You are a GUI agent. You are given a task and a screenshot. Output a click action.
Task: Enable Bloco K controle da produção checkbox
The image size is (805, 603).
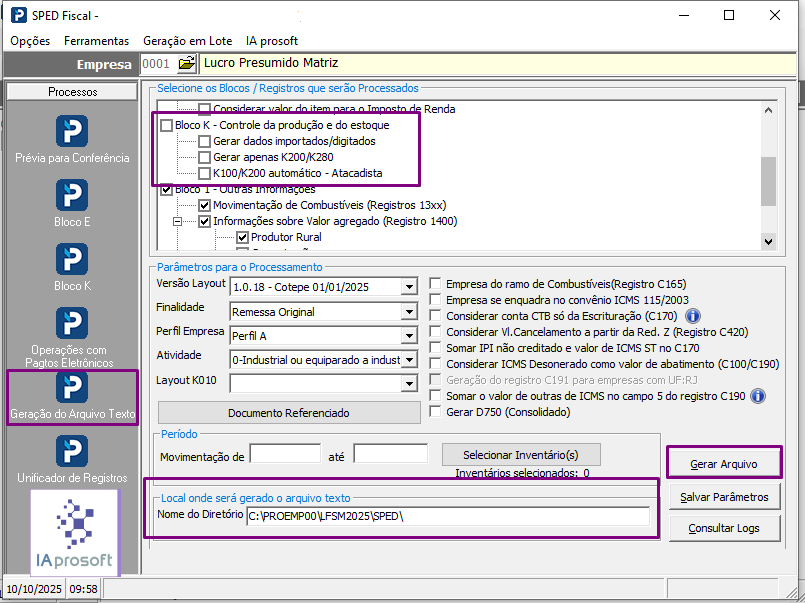(166, 126)
